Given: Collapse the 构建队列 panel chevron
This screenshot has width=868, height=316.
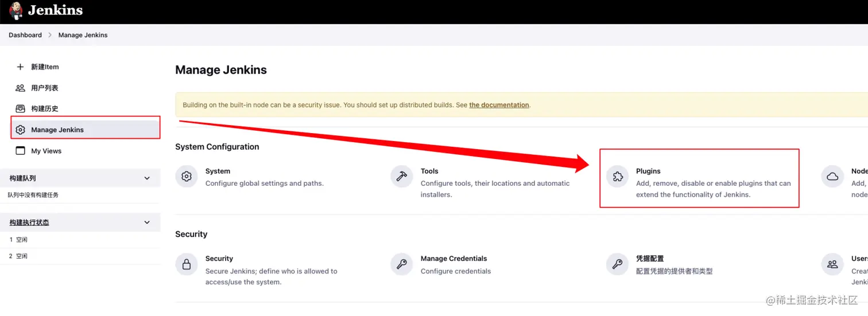Looking at the screenshot, I should (147, 178).
